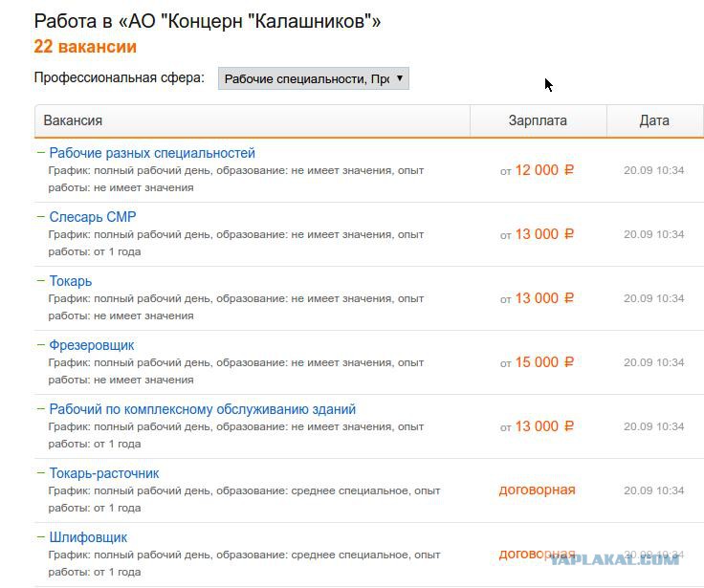Open the Слесарь СМР vacancy
The width and height of the screenshot is (704, 588).
(93, 217)
